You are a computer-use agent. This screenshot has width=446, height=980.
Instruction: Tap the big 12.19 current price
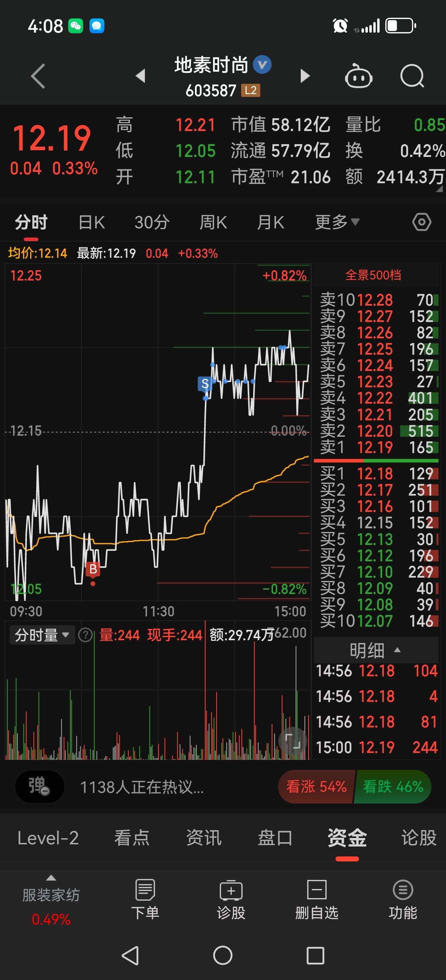[x=52, y=138]
